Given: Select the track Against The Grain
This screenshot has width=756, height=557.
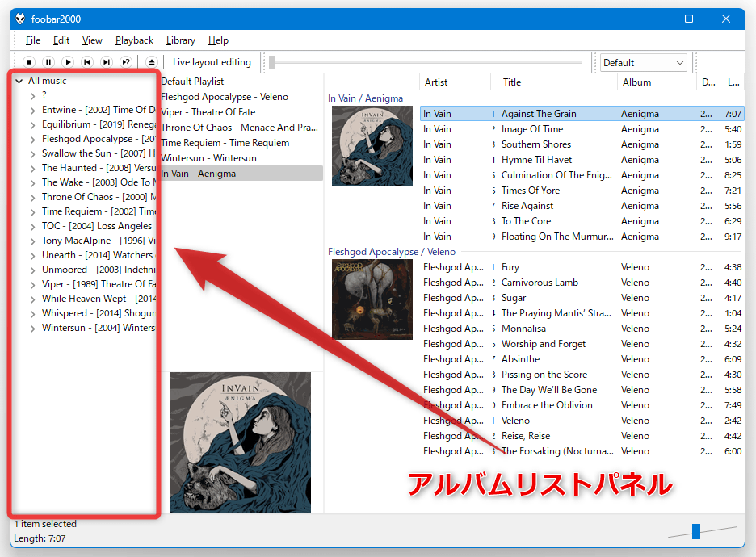Looking at the screenshot, I should pos(582,114).
